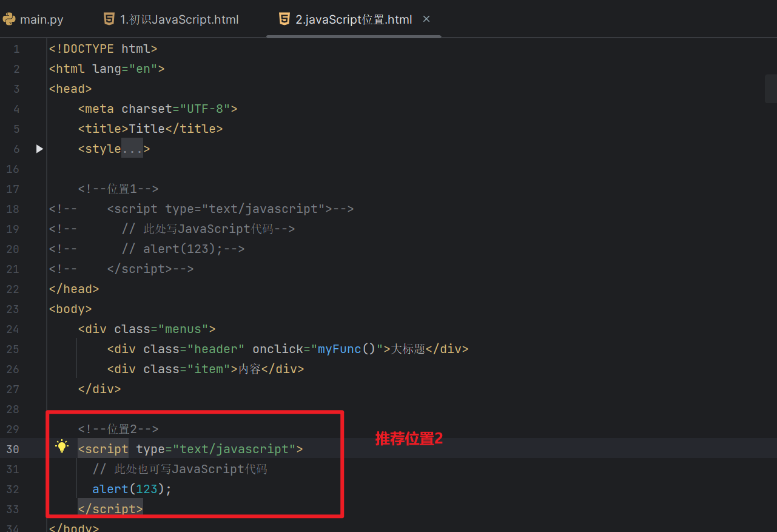Screen dimensions: 777x532
Task: Click the myFunc() onclick handler
Action: click(347, 349)
